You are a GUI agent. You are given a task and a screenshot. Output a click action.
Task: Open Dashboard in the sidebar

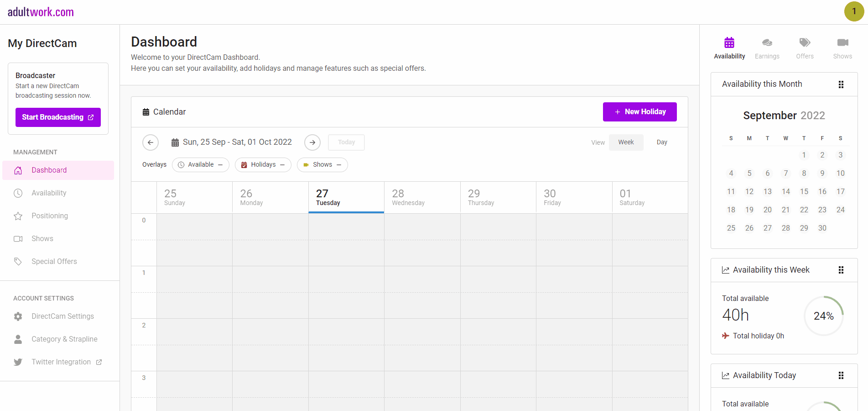pos(58,170)
